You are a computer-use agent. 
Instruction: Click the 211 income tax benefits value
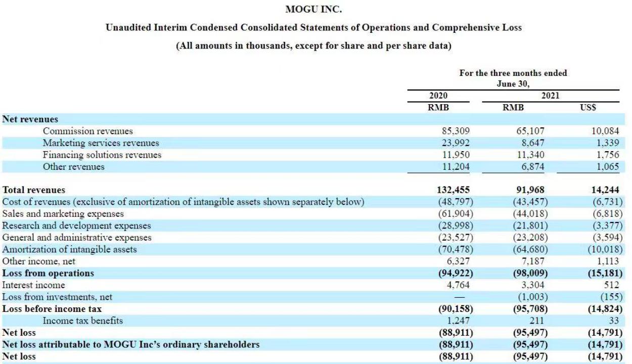(x=537, y=321)
